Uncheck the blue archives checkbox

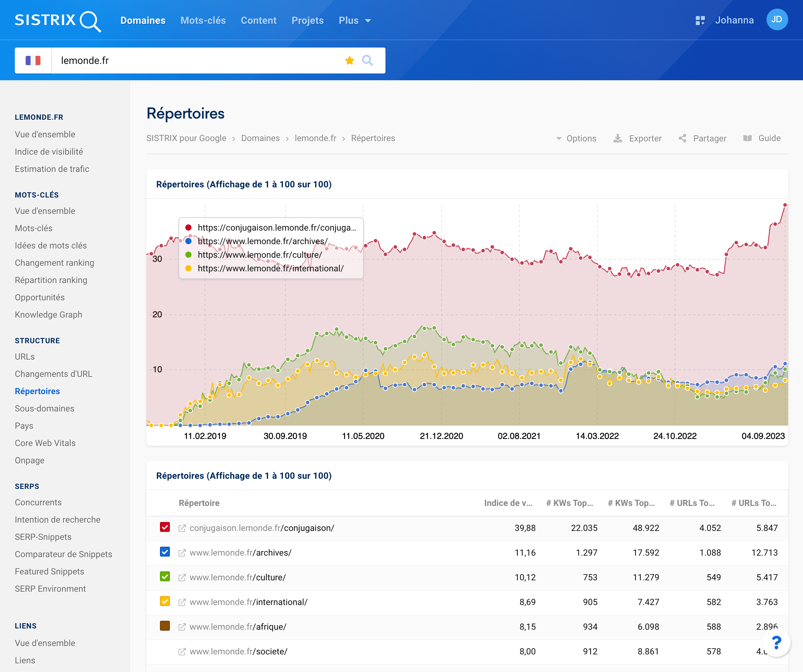click(165, 552)
